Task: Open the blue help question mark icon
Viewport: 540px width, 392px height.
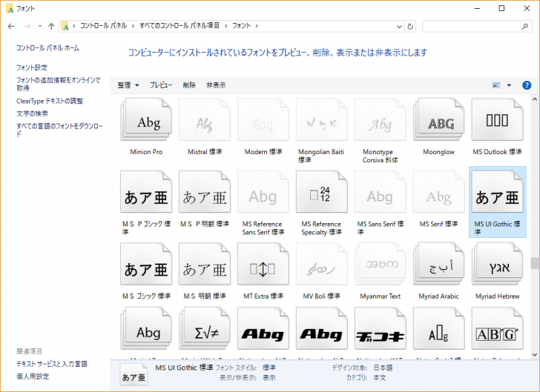Action: [527, 85]
